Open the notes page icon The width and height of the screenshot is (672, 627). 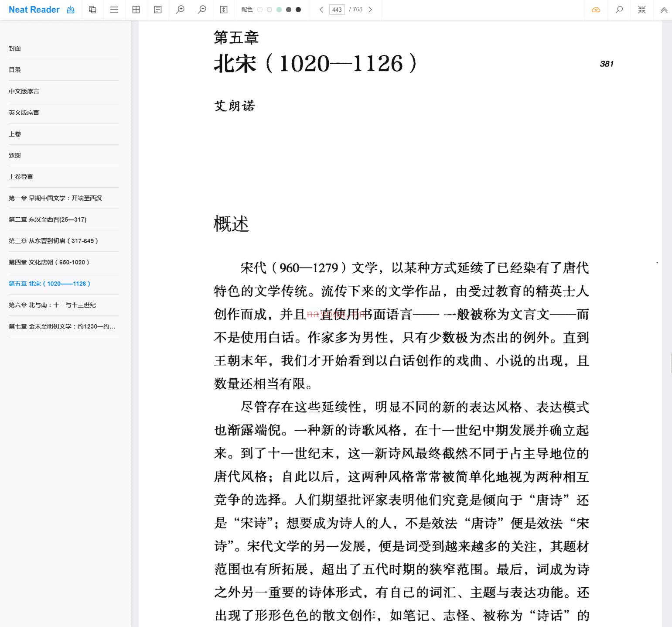click(x=158, y=10)
